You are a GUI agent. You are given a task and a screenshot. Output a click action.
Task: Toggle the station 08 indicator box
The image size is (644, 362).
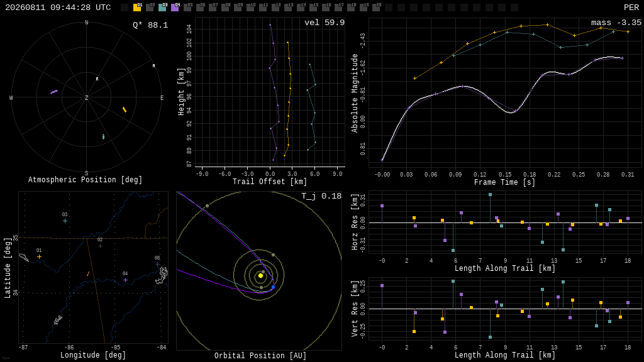point(226,8)
